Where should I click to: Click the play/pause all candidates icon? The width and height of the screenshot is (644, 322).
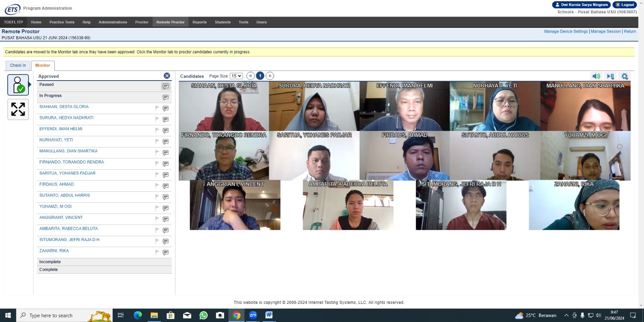(x=611, y=76)
